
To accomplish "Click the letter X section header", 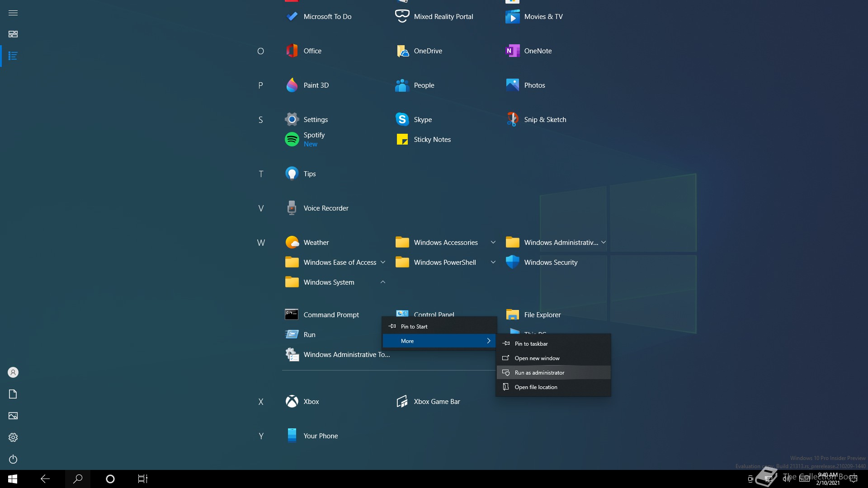I will click(261, 402).
